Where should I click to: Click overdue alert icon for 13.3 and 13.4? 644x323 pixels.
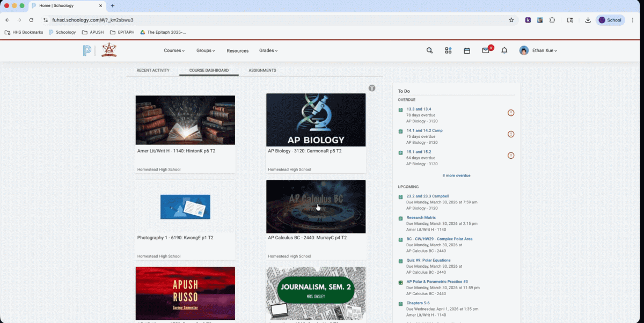511,113
